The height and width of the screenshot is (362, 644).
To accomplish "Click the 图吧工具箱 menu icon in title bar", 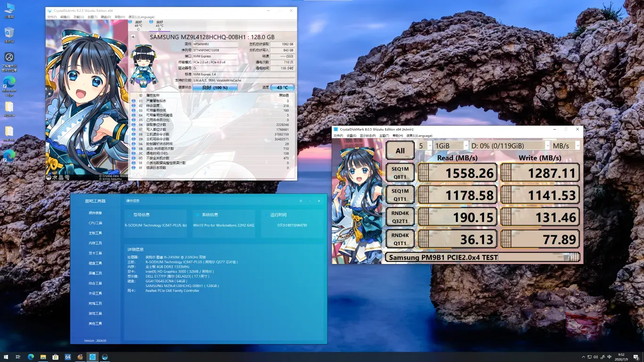I will pyautogui.click(x=301, y=201).
